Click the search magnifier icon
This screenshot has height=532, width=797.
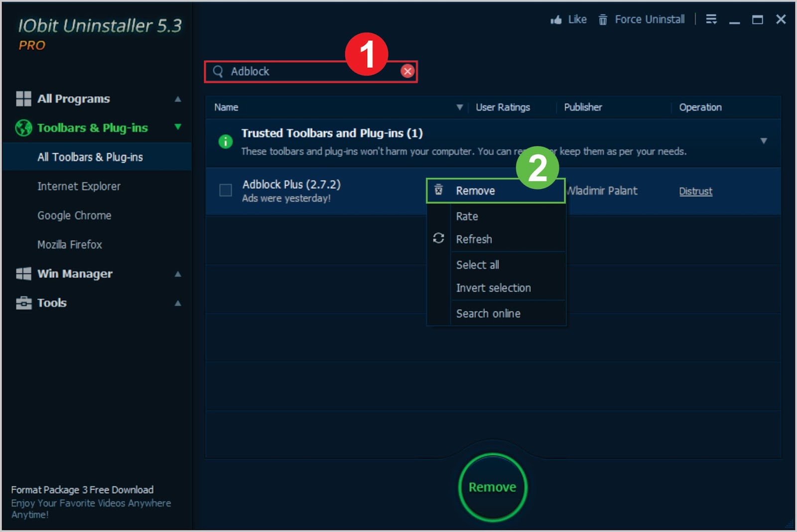(218, 71)
